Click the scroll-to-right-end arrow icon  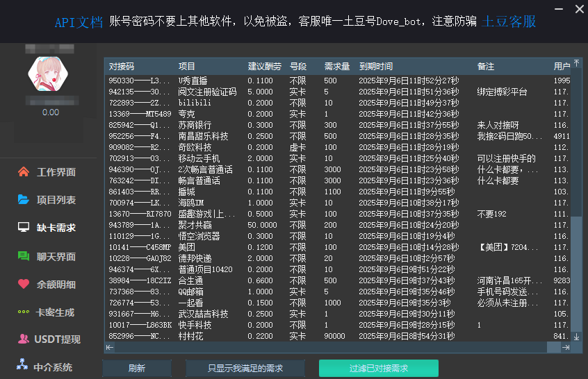[566, 348]
